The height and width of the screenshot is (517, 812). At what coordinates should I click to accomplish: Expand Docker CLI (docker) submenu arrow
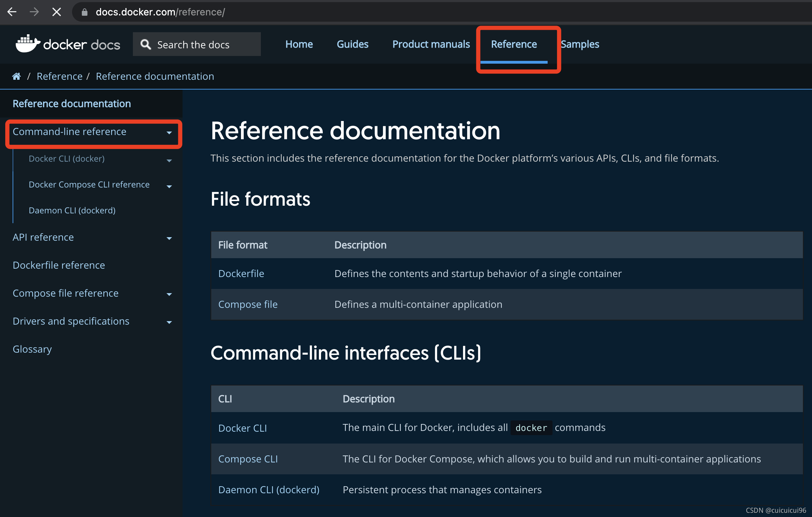(x=169, y=161)
